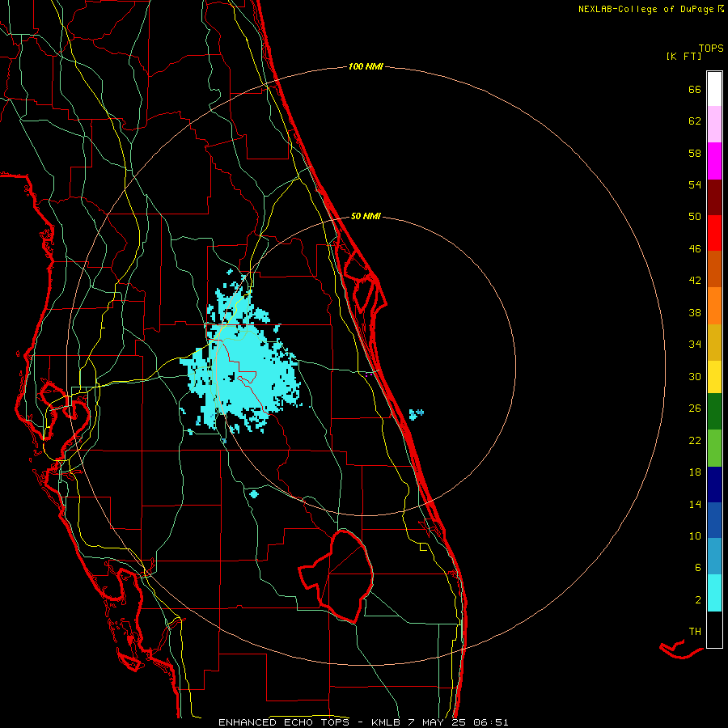Click the legend value 26
This screenshot has height=728, width=728.
pos(695,408)
